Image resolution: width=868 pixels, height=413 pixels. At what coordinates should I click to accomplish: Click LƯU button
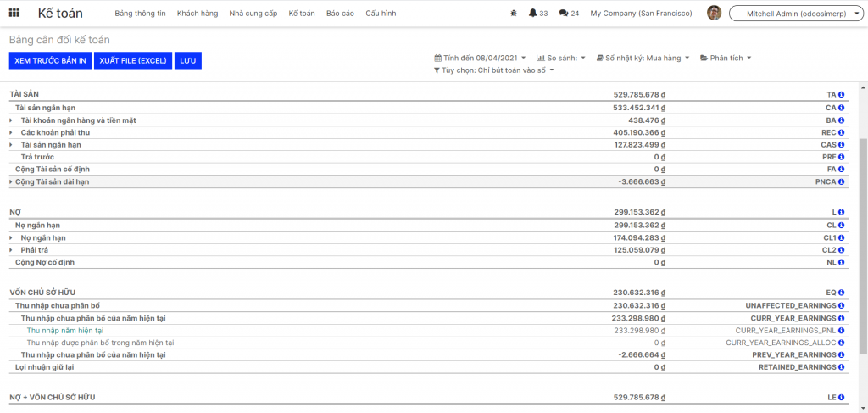pos(187,61)
